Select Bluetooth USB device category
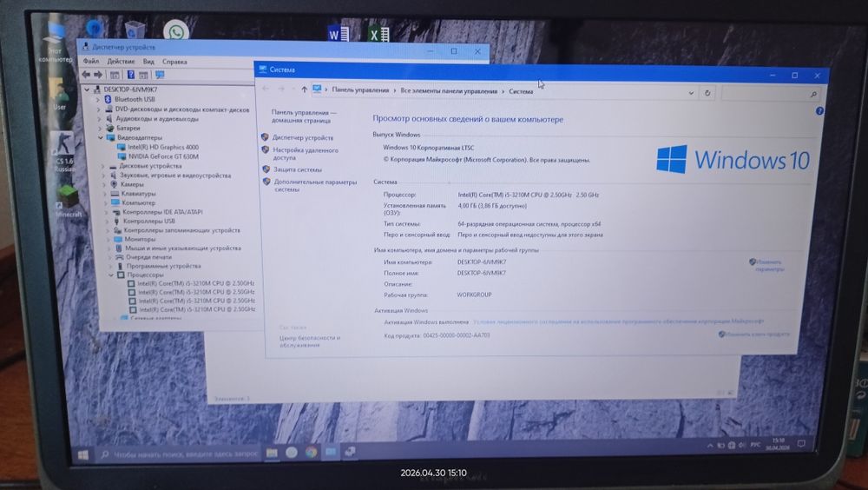868x490 pixels. click(134, 99)
